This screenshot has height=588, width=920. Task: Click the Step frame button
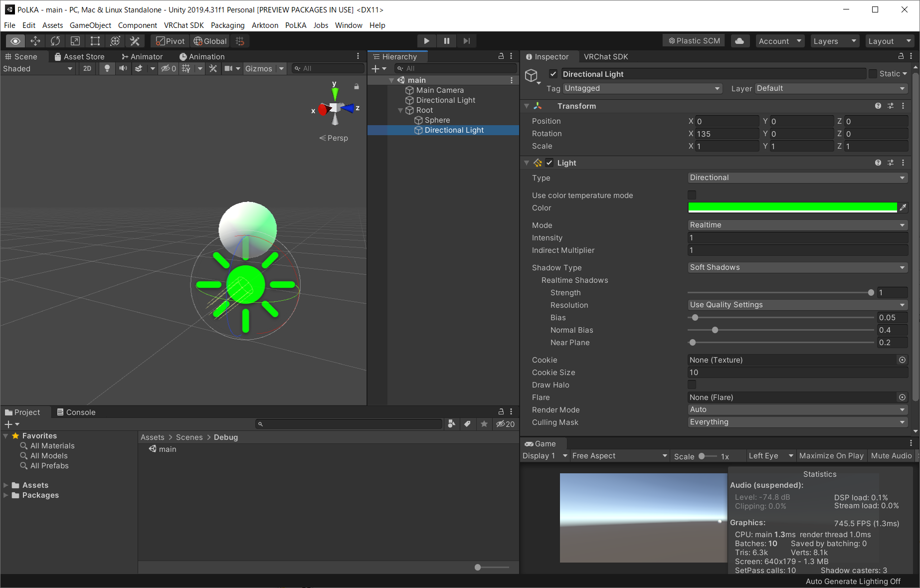(x=467, y=41)
